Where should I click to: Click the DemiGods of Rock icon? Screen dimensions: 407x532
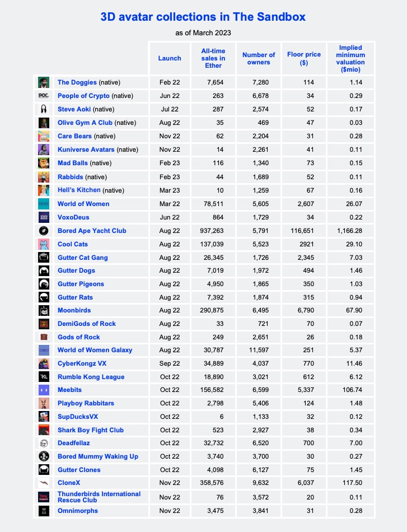coord(44,324)
